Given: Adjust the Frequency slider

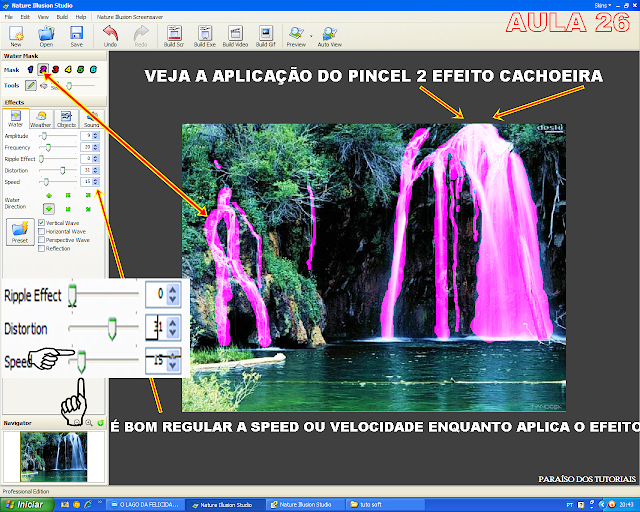Looking at the screenshot, I should click(58, 147).
